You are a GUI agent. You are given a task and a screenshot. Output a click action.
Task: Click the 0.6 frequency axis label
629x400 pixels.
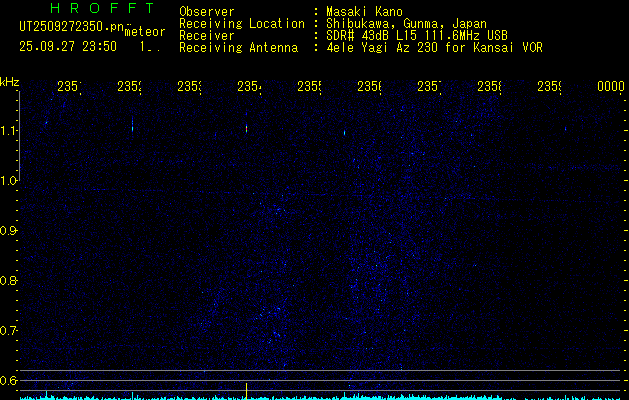tap(8, 380)
